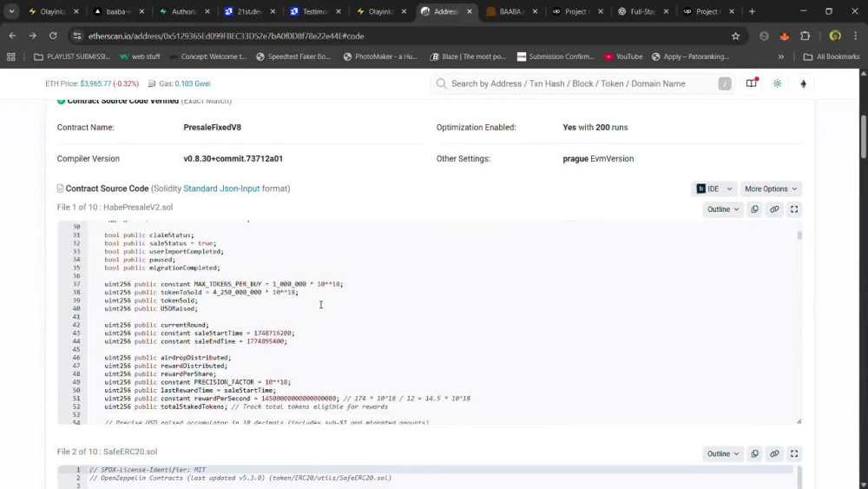Close the active Address tab
Image resolution: width=868 pixels, height=489 pixels.
[470, 11]
